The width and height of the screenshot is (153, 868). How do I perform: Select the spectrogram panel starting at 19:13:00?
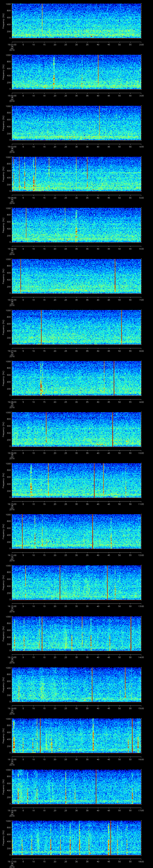pyautogui.click(x=76, y=633)
